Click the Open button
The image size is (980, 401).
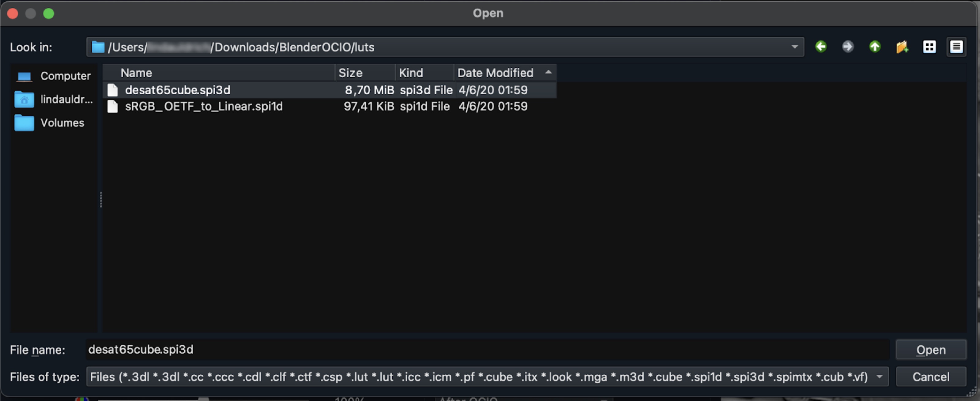click(931, 350)
